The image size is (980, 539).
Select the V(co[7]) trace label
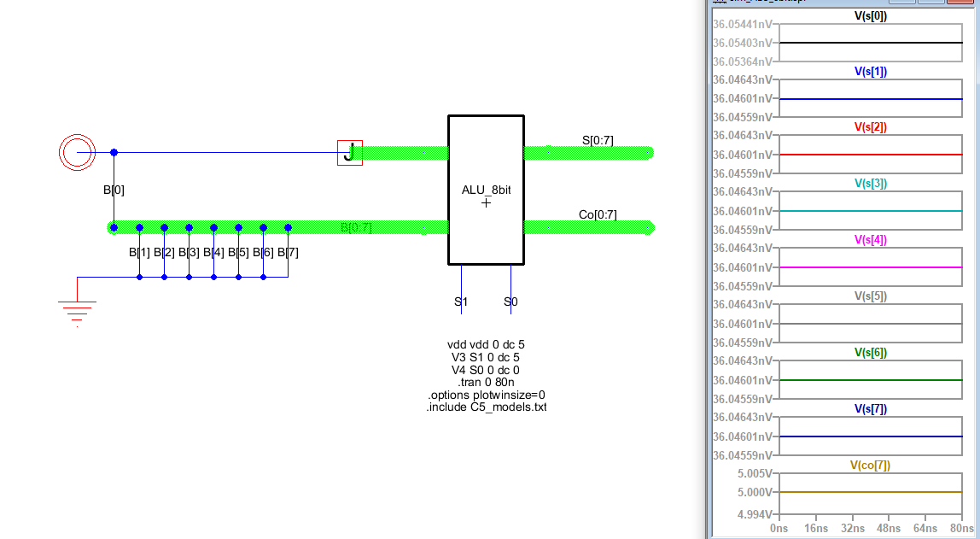click(x=870, y=466)
